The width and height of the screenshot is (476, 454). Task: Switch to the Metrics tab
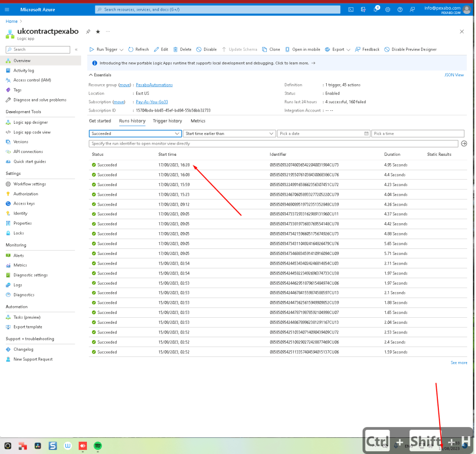198,121
